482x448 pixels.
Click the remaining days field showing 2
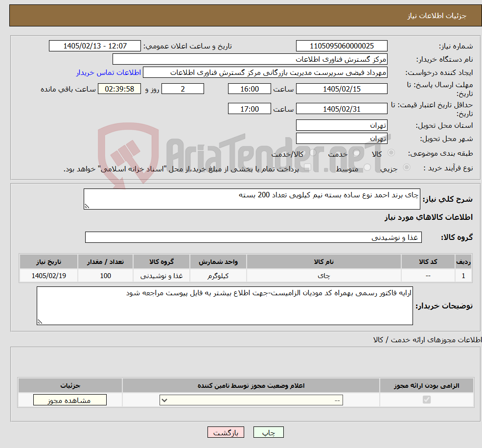point(183,89)
